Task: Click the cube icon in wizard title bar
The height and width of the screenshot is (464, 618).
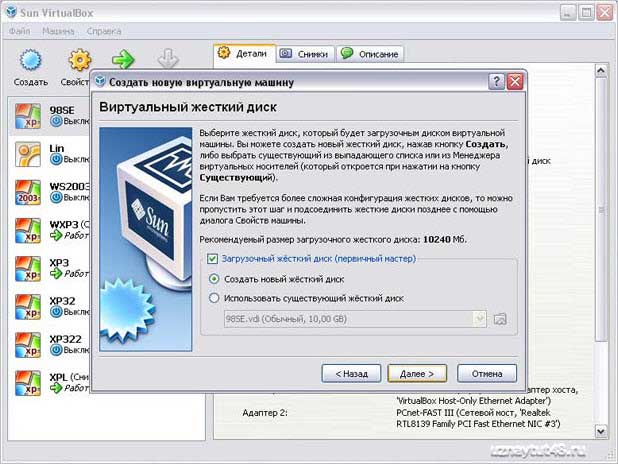Action: pos(100,81)
